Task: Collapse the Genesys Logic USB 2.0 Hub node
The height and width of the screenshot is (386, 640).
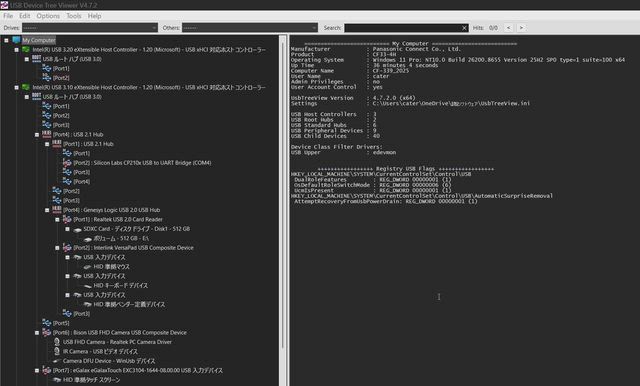Action: pyautogui.click(x=47, y=210)
